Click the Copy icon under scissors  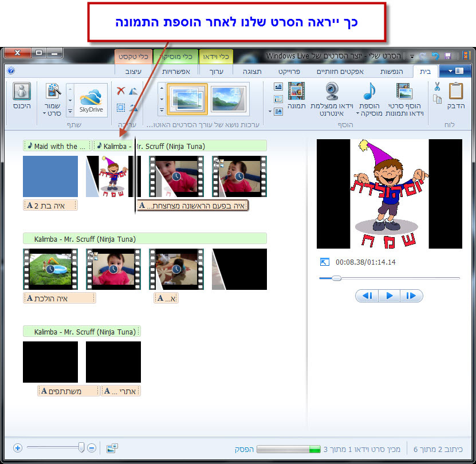coord(437,99)
